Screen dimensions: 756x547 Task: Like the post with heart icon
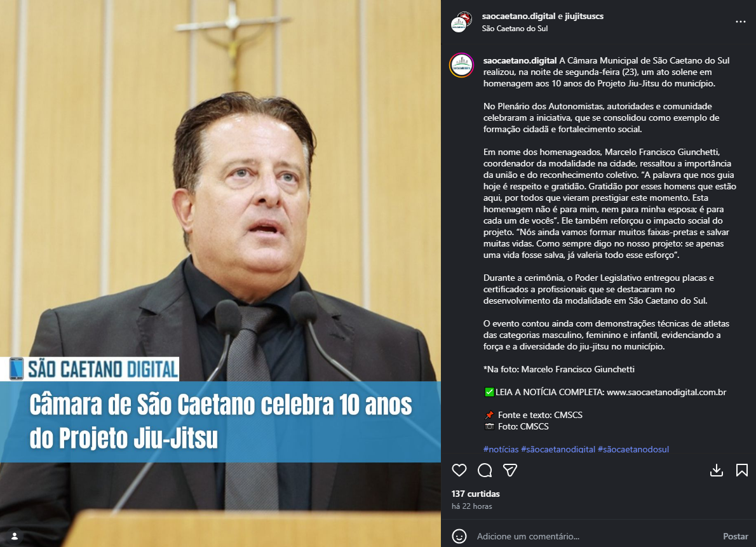pos(459,470)
